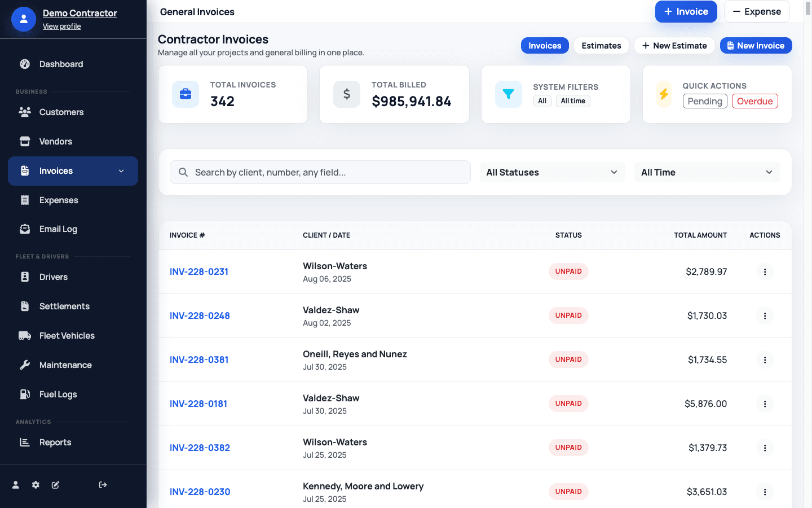This screenshot has height=508, width=812.
Task: Open invoice INV-228-0181 link
Action: 198,404
